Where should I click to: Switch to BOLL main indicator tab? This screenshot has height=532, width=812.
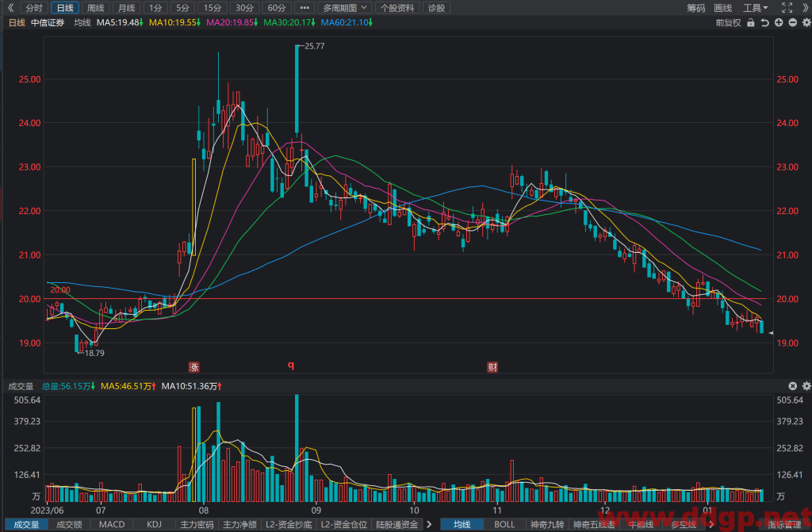504,524
